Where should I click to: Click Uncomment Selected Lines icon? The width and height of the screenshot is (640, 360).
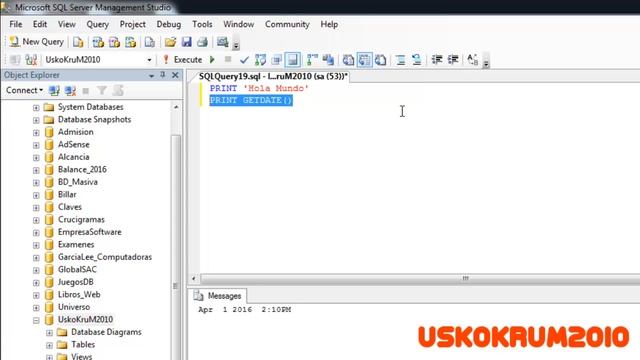[416, 60]
